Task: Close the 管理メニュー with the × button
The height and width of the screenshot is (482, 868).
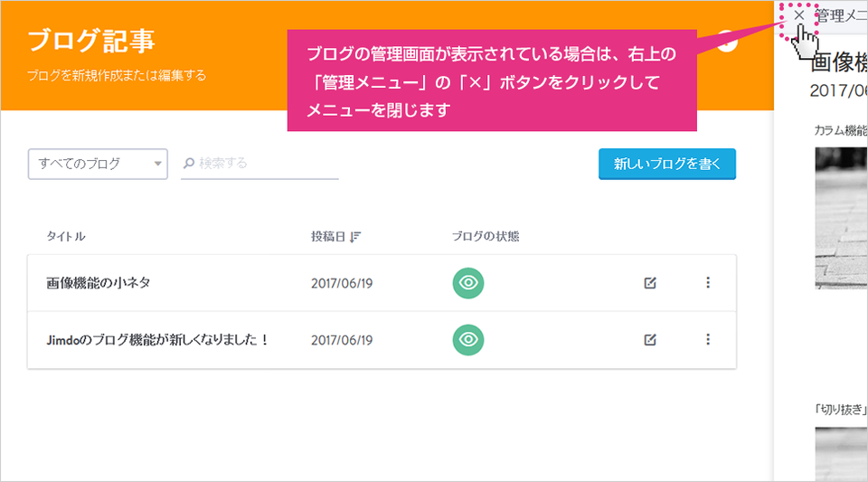Action: pos(798,15)
